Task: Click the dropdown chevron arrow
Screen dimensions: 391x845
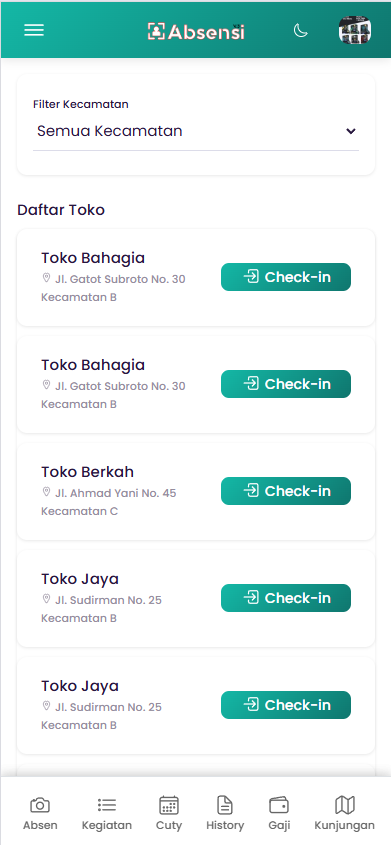Action: pyautogui.click(x=351, y=131)
